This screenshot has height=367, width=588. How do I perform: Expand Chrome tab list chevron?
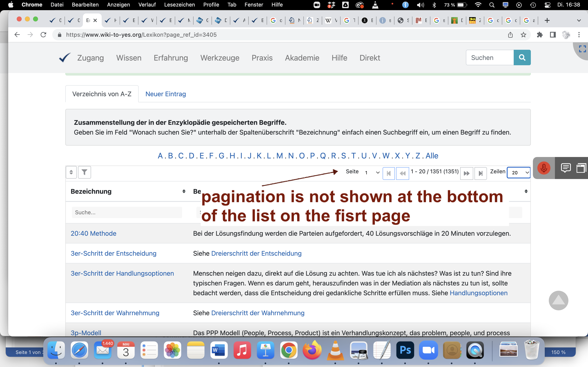(x=579, y=21)
